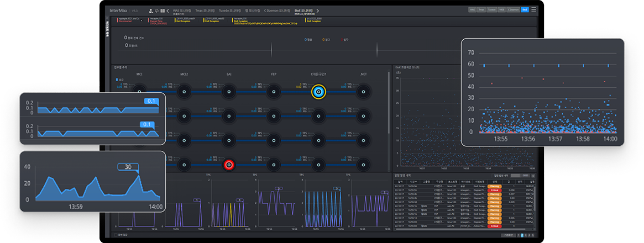Open the hamburger menu at top right

pos(534,9)
